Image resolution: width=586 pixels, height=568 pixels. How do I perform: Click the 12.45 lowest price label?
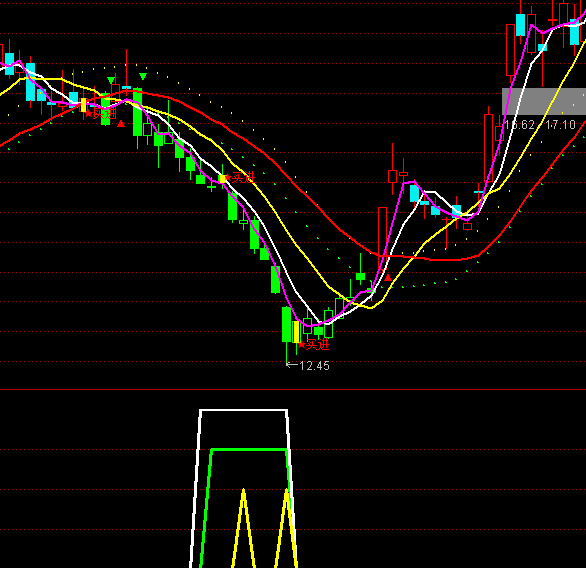(314, 366)
